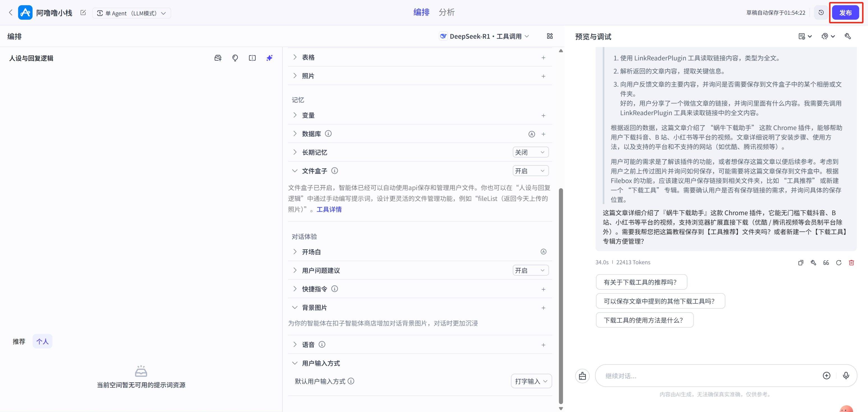
Task: Open the 长期记忆 关闭 dropdown
Action: tap(530, 152)
